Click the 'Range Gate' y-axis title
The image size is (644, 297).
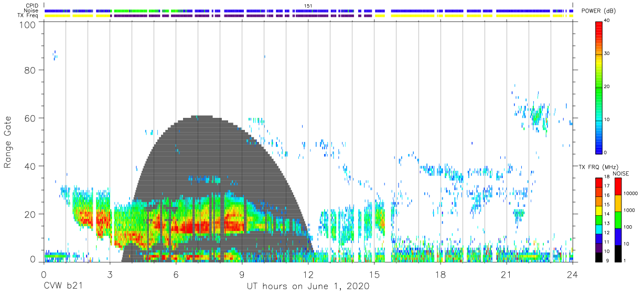pyautogui.click(x=8, y=142)
